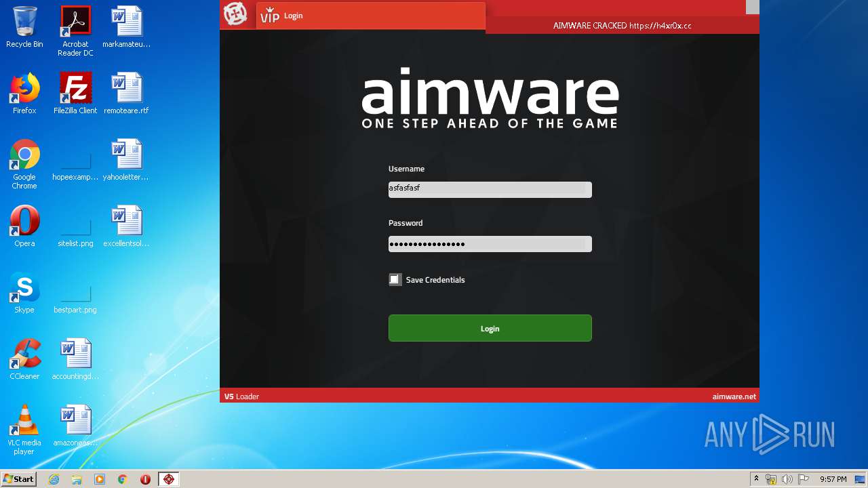868x488 pixels.
Task: Click the Username input field
Action: point(490,189)
